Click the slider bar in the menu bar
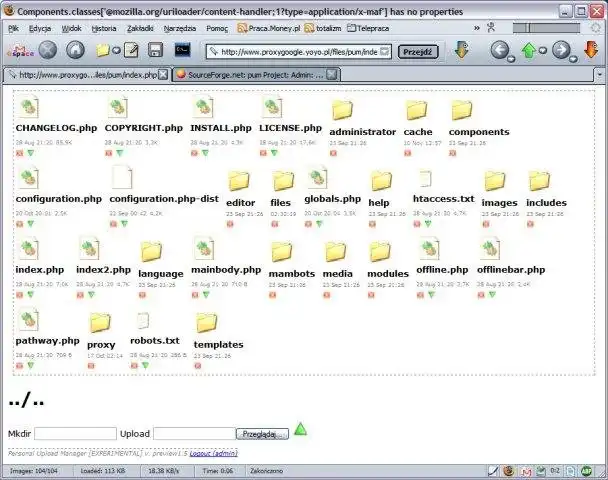 pos(546,28)
